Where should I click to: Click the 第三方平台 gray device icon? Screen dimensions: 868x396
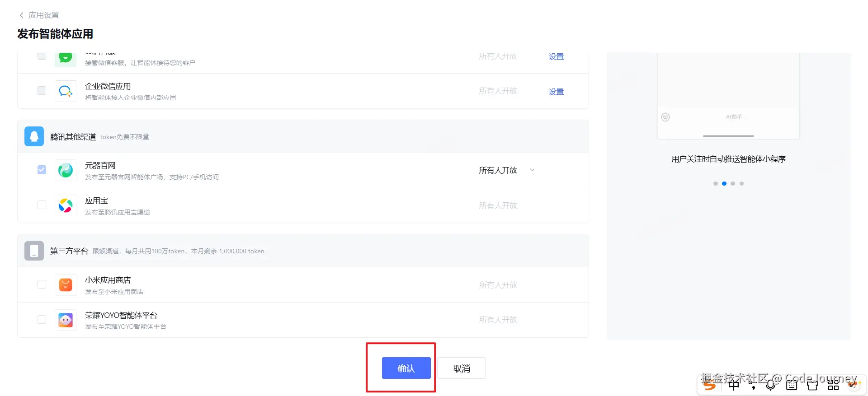[34, 251]
